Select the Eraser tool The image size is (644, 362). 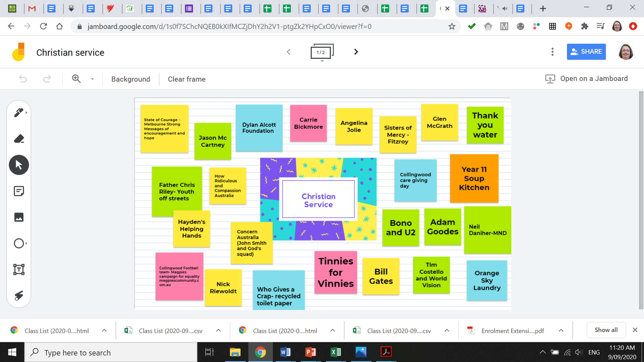coord(19,139)
